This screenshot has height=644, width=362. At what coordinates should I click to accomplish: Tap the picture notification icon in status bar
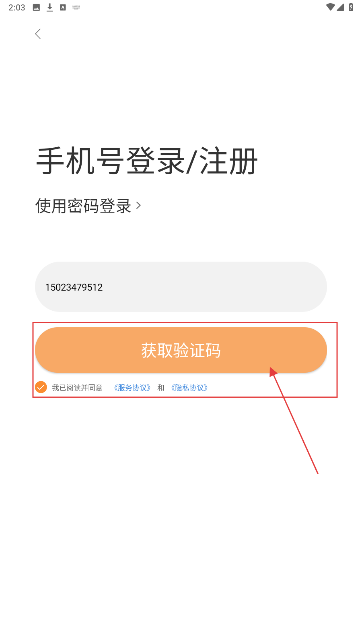pyautogui.click(x=36, y=7)
